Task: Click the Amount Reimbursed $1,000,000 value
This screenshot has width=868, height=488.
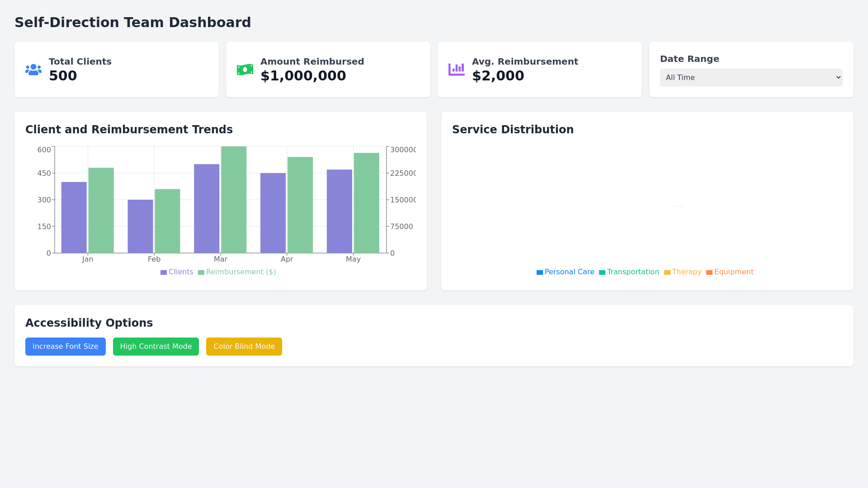Action: pyautogui.click(x=303, y=76)
